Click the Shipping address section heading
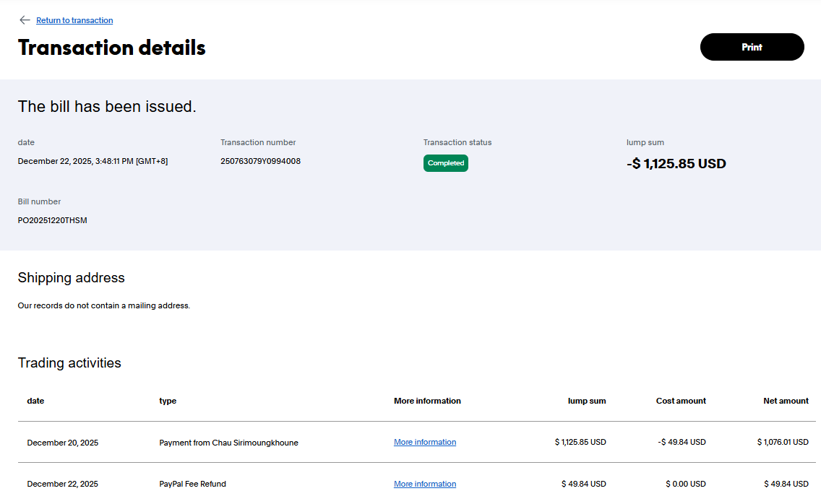The image size is (821, 504). click(x=71, y=278)
